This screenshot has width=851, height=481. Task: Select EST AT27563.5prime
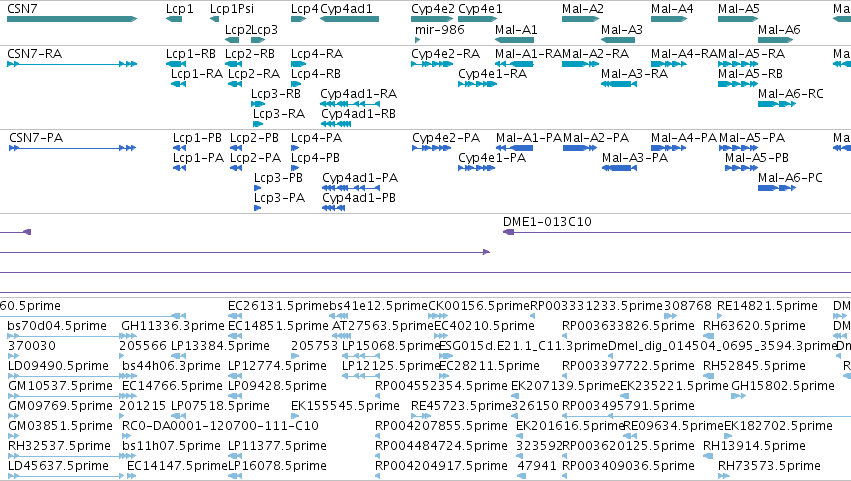point(383,326)
